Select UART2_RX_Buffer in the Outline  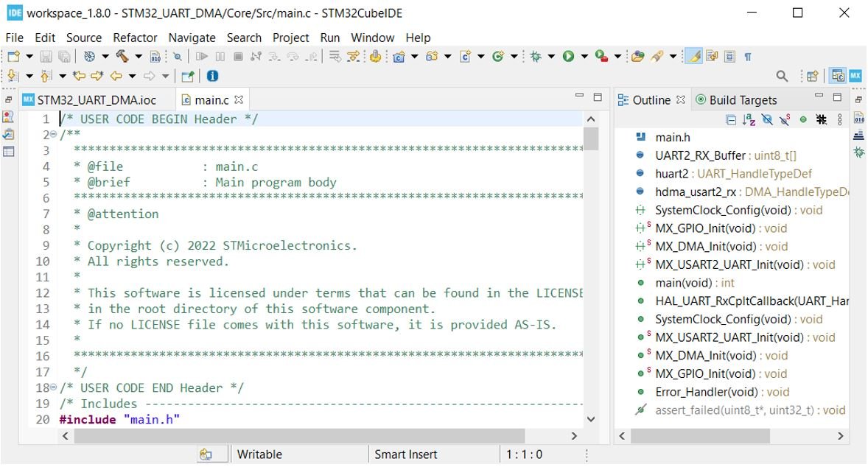click(x=717, y=156)
